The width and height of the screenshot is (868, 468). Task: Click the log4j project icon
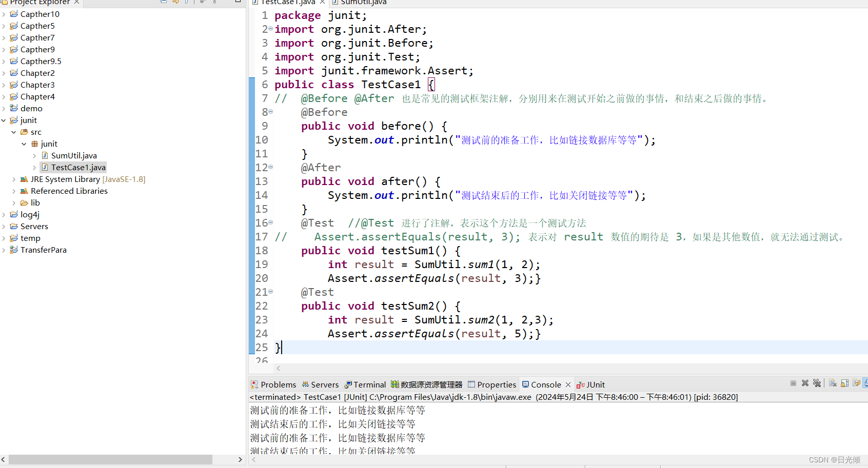click(x=14, y=214)
